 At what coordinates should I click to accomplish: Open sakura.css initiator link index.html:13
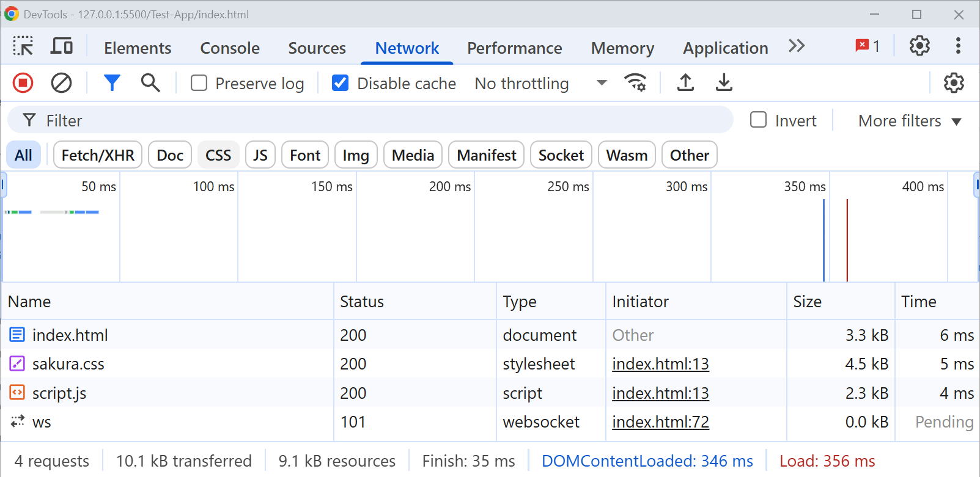[660, 364]
